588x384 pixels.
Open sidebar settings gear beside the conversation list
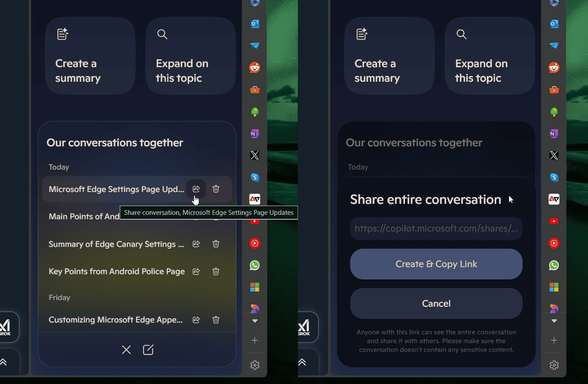(255, 365)
